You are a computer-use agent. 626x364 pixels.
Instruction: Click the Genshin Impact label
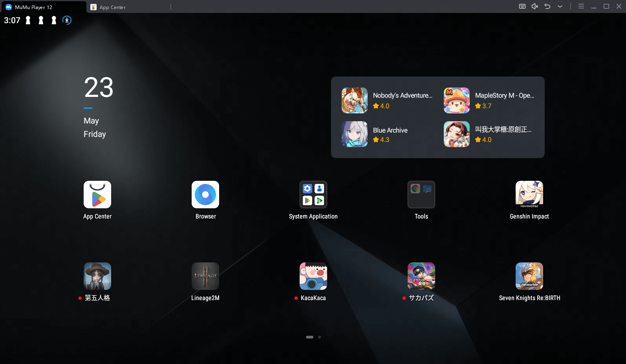coord(529,217)
